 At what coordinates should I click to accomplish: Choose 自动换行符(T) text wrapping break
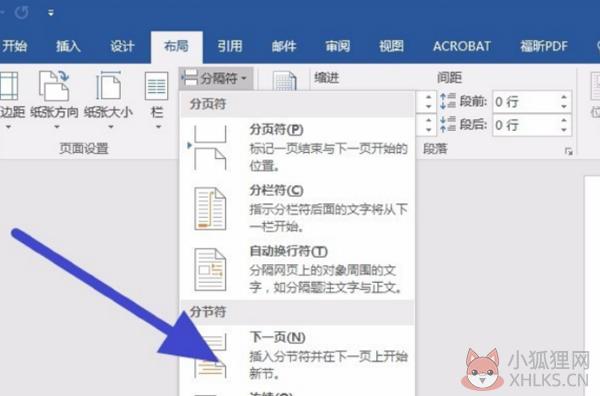(x=298, y=269)
